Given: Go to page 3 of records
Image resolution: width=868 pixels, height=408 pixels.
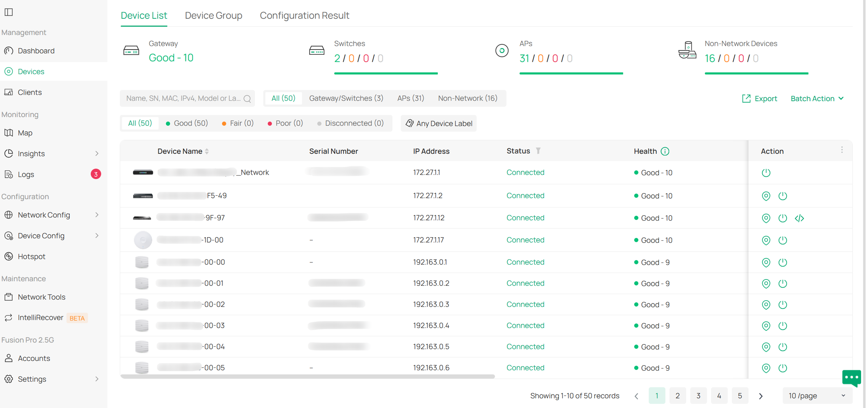Looking at the screenshot, I should 698,396.
